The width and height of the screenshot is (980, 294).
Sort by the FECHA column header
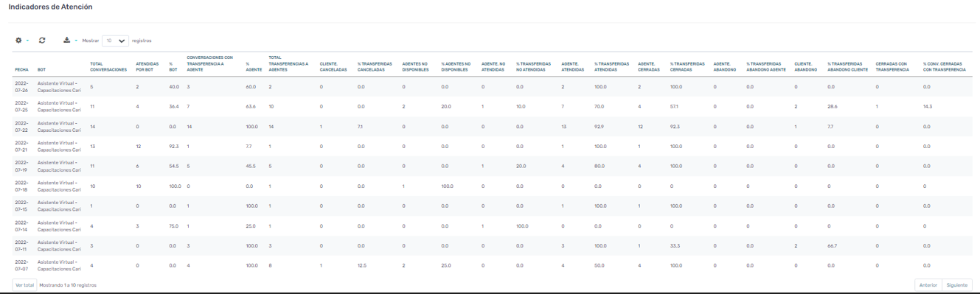[x=21, y=69]
